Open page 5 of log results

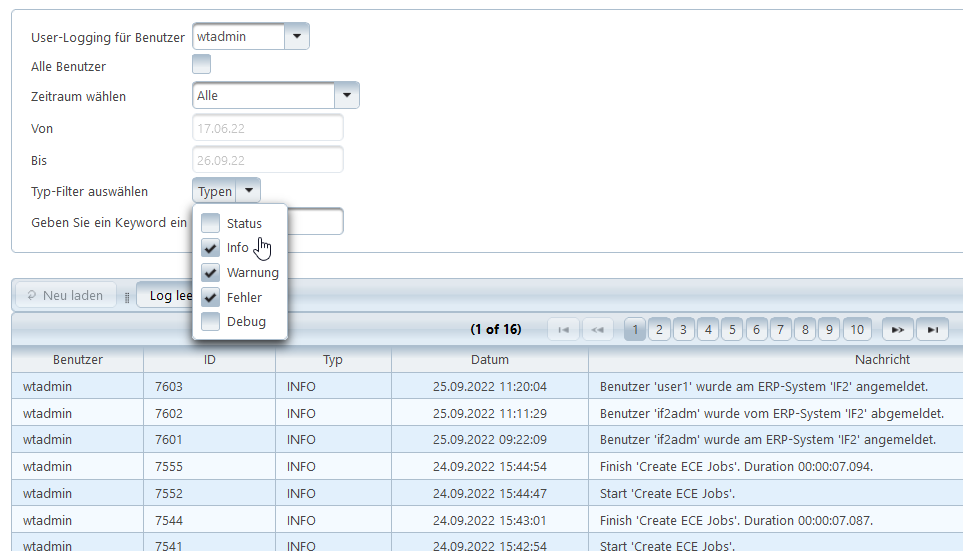[732, 329]
